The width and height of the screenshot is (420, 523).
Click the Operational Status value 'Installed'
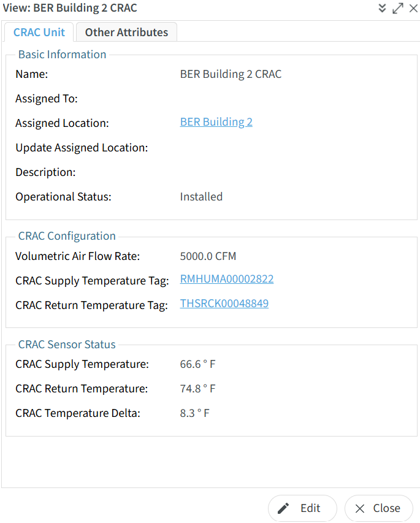201,197
